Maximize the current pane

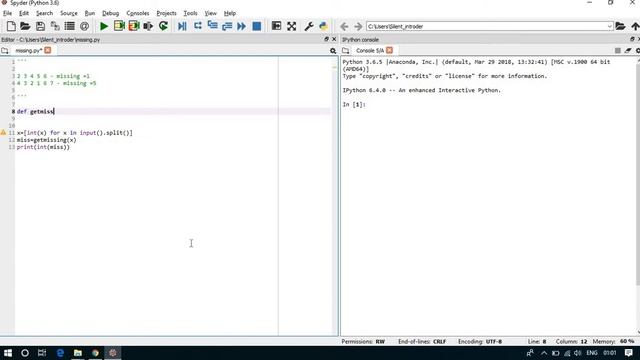coord(276,26)
